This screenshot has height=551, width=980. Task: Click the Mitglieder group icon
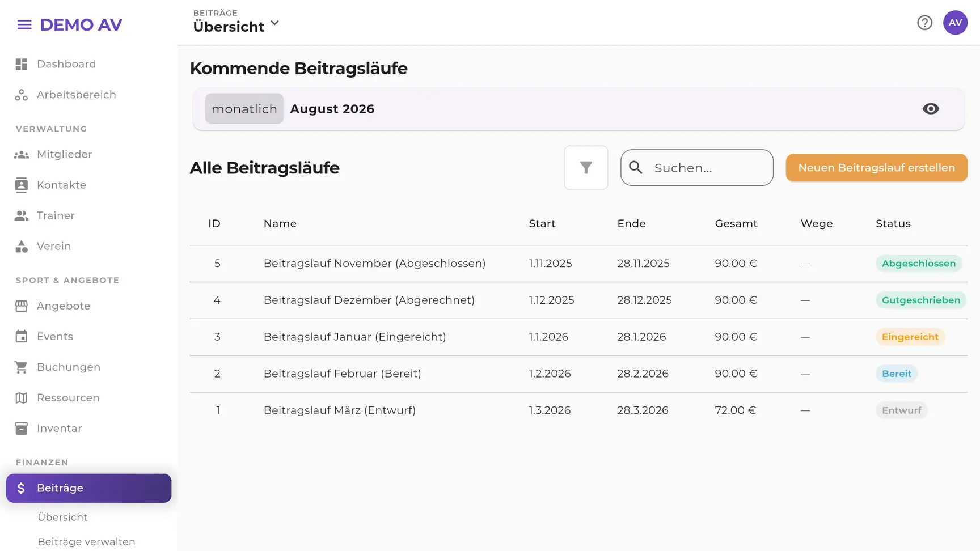22,154
